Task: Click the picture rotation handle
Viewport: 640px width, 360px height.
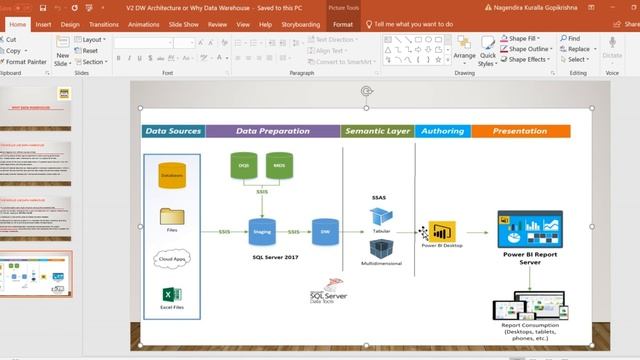Action: (x=367, y=91)
